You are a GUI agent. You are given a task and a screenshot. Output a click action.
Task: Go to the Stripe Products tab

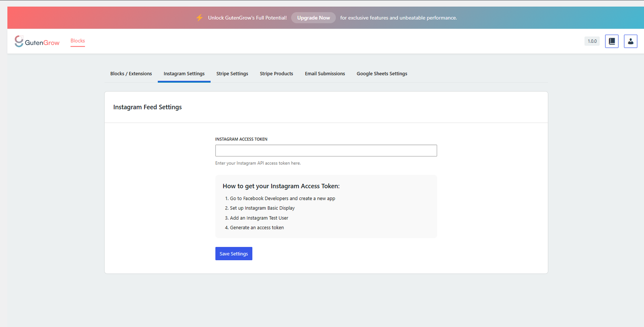click(x=276, y=74)
